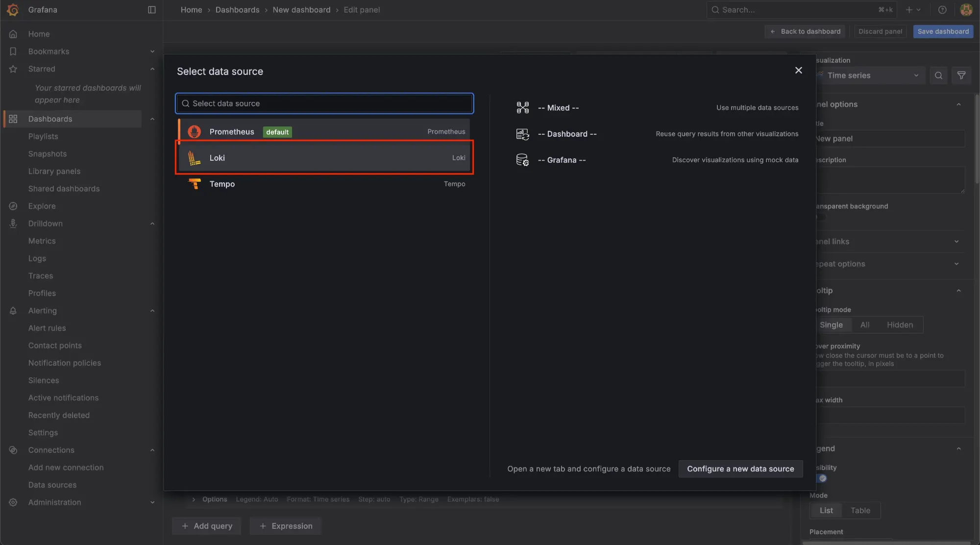Focus the Select data source search field
980x545 pixels.
tap(324, 103)
